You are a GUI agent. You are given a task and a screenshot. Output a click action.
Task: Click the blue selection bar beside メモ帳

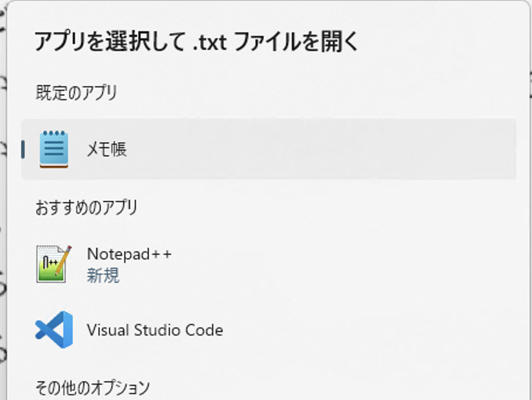[x=22, y=149]
